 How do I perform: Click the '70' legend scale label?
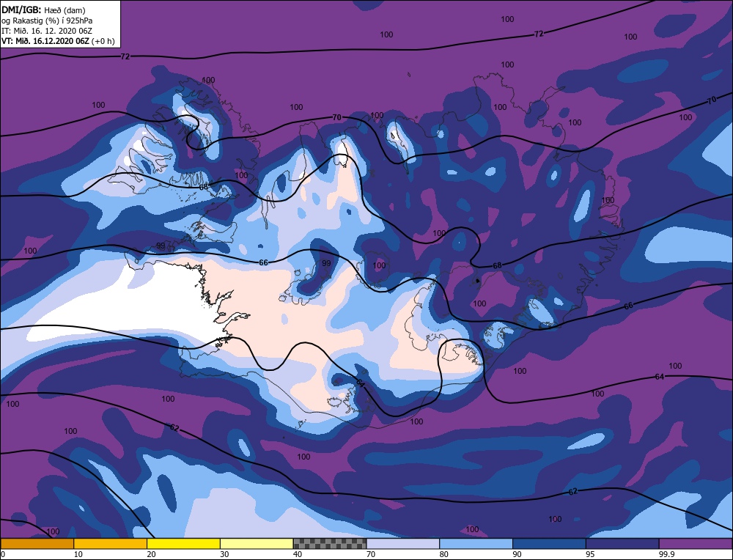pos(371,554)
